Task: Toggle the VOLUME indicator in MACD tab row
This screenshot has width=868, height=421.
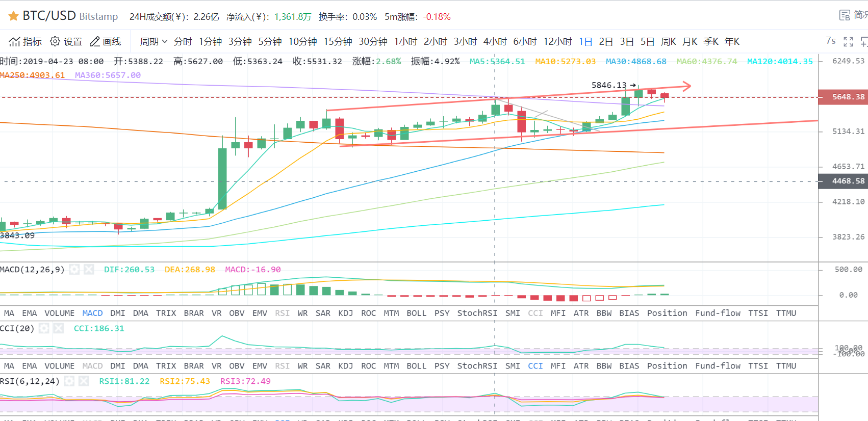Action: click(x=59, y=313)
